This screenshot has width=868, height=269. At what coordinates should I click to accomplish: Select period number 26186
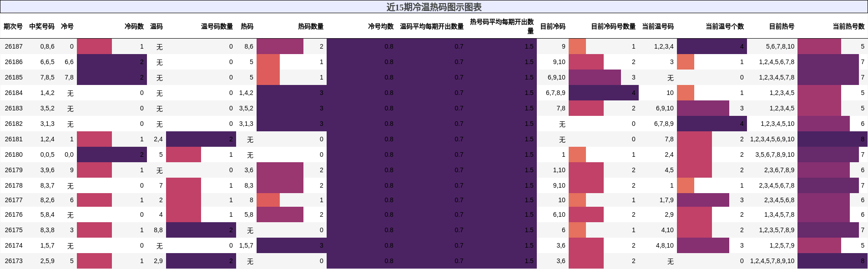[x=14, y=62]
